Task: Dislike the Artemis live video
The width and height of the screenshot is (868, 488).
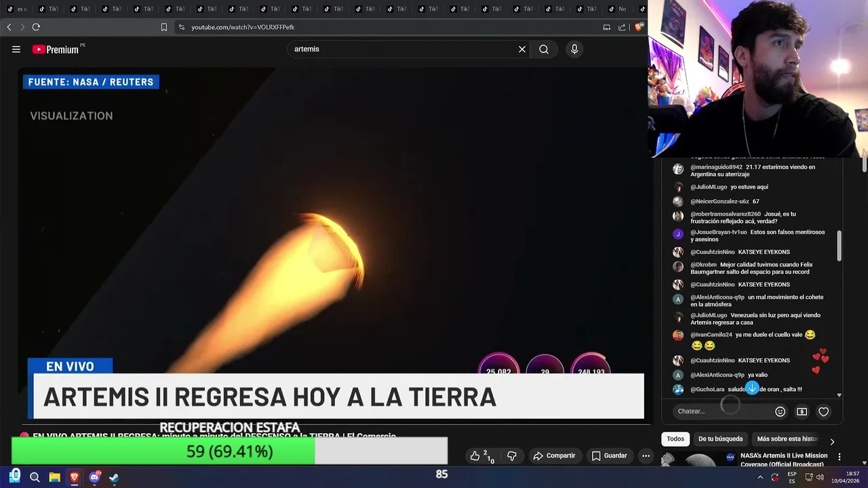Action: 512,456
